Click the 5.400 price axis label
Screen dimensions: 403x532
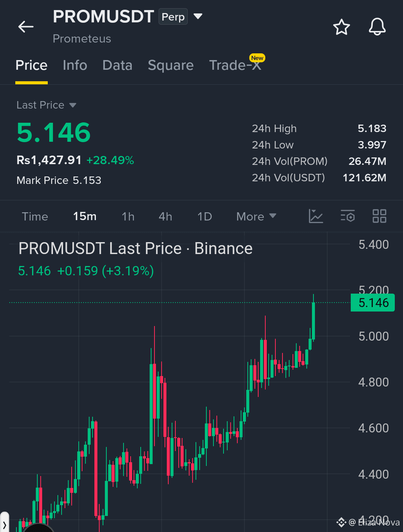[x=374, y=245]
